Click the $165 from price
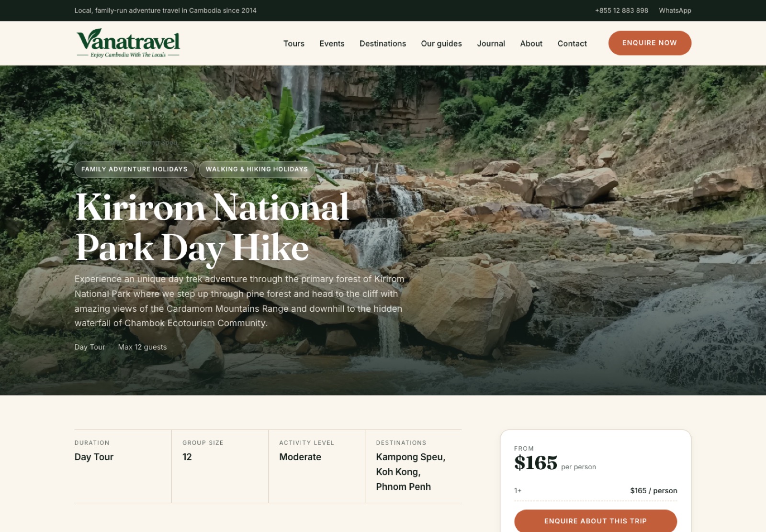This screenshot has height=532, width=766. coord(536,463)
